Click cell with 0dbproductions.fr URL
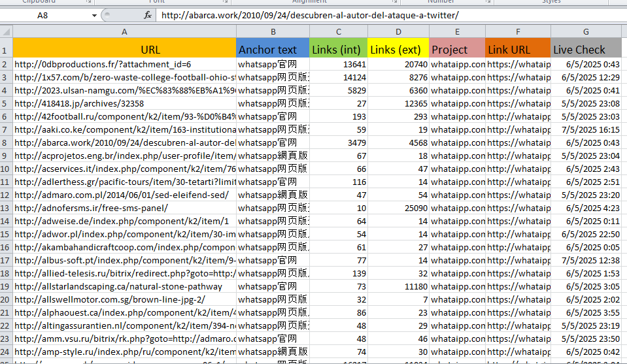Screen dimensions: 627x364 click(x=124, y=64)
